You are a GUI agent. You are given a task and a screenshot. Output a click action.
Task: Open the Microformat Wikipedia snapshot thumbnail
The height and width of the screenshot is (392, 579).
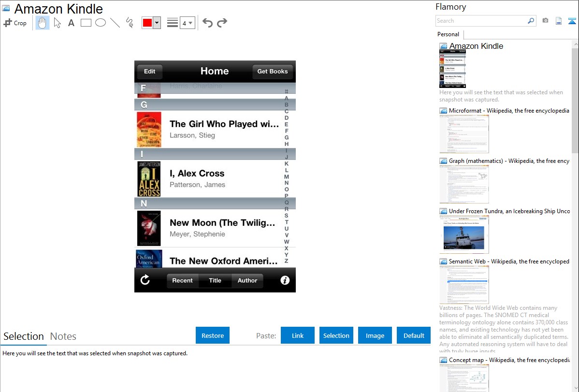tap(464, 134)
